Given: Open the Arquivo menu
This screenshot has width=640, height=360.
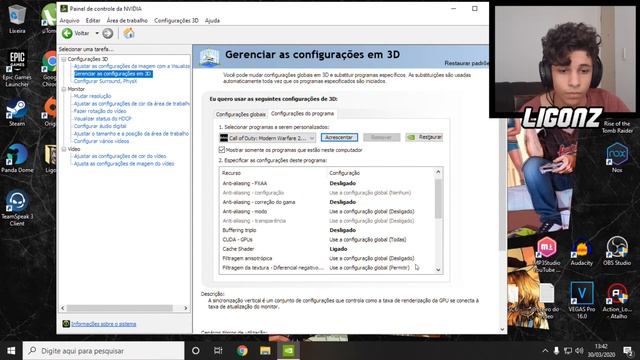Looking at the screenshot, I should pyautogui.click(x=69, y=20).
